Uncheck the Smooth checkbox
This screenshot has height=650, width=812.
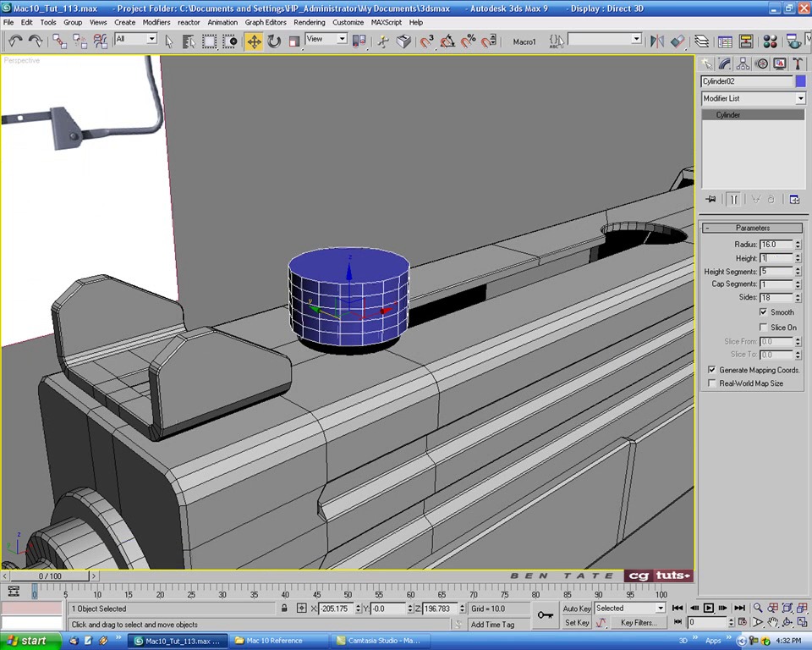tap(763, 312)
